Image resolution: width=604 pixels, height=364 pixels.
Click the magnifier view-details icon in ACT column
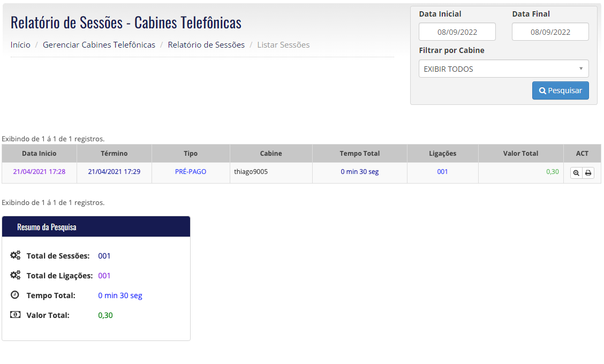[576, 173]
